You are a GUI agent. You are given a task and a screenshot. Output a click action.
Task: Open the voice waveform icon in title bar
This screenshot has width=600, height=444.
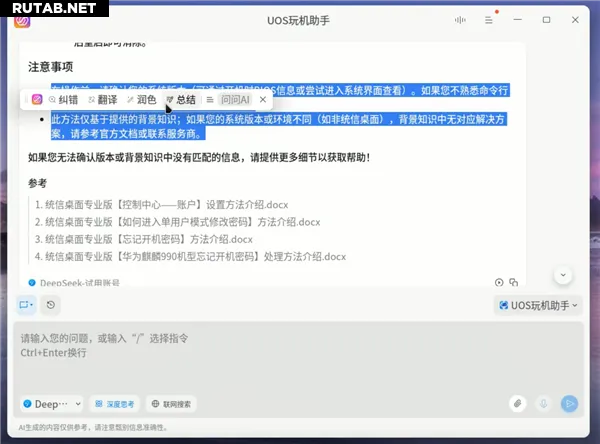coord(460,20)
